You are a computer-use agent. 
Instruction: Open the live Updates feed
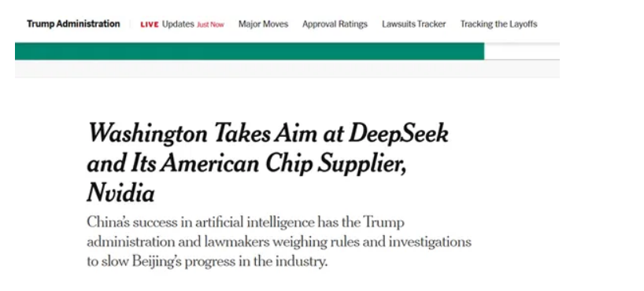[178, 24]
